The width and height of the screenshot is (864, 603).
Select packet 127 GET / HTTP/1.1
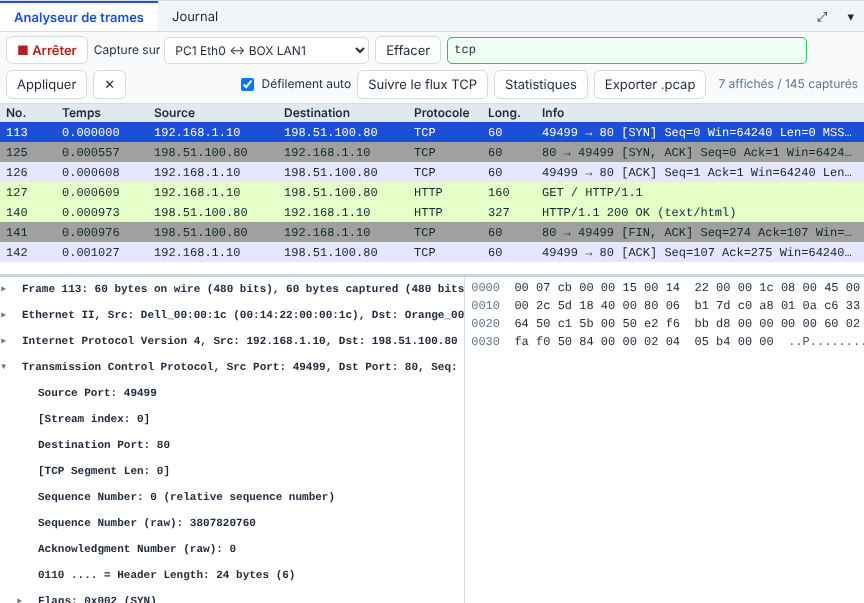pos(432,192)
